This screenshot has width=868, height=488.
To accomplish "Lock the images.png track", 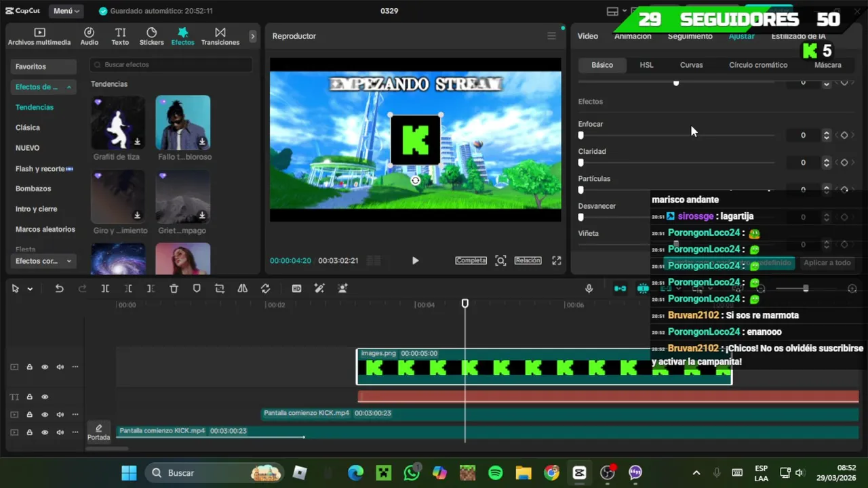I will [30, 367].
